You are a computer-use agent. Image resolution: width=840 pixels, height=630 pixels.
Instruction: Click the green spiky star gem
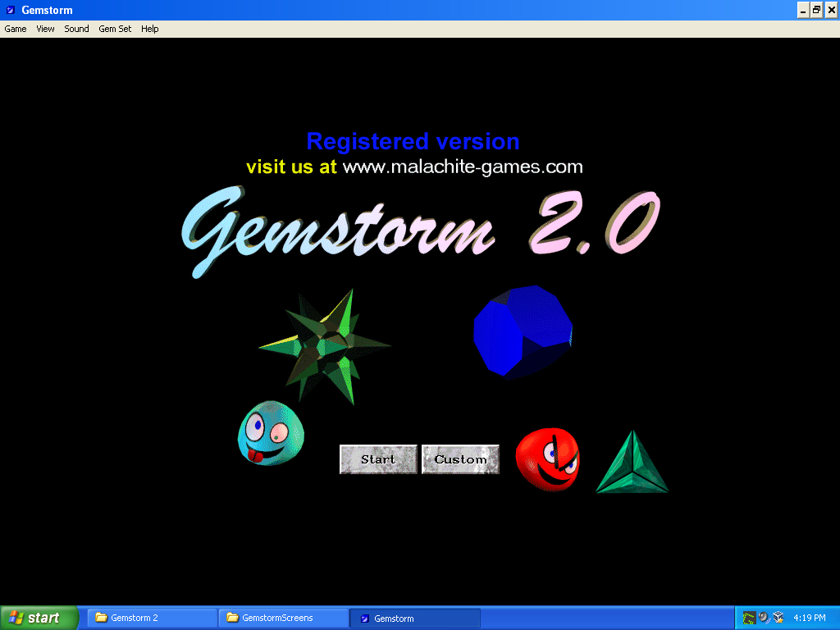click(325, 346)
